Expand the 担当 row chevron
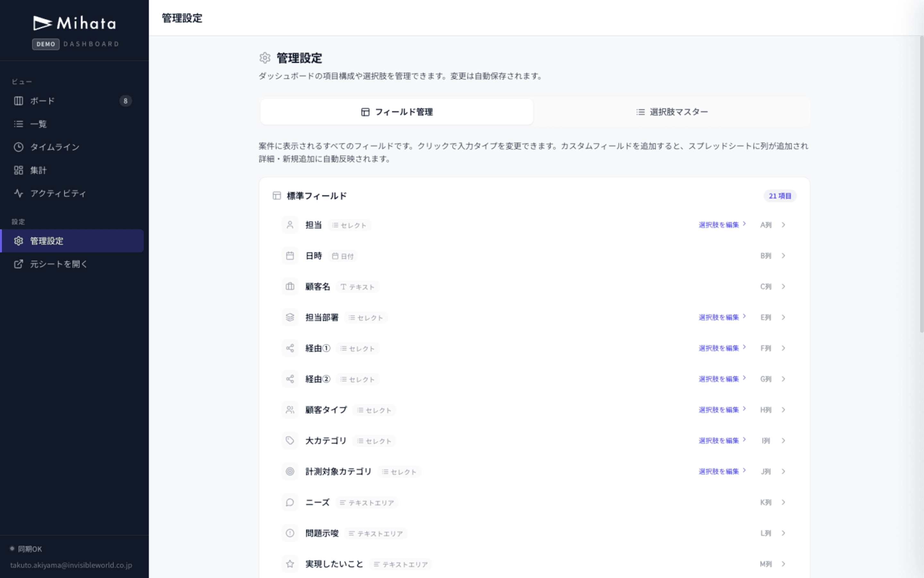Image resolution: width=924 pixels, height=578 pixels. [x=783, y=225]
